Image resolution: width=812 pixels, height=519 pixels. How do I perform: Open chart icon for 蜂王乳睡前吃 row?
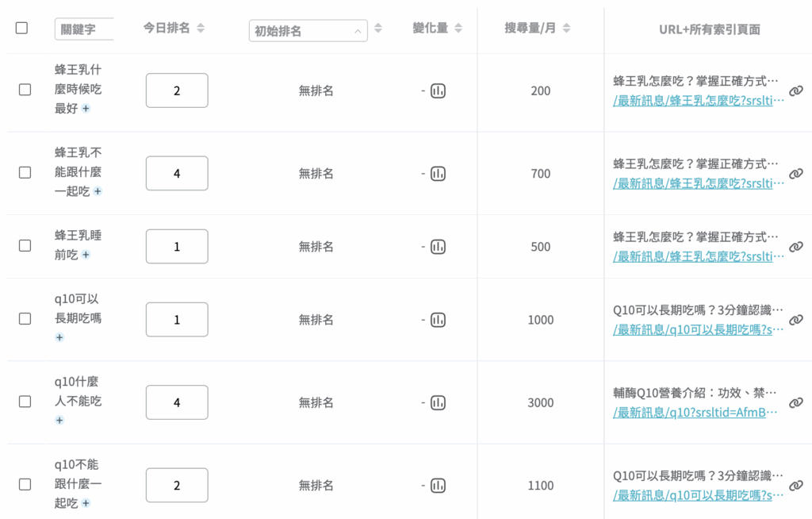click(438, 247)
